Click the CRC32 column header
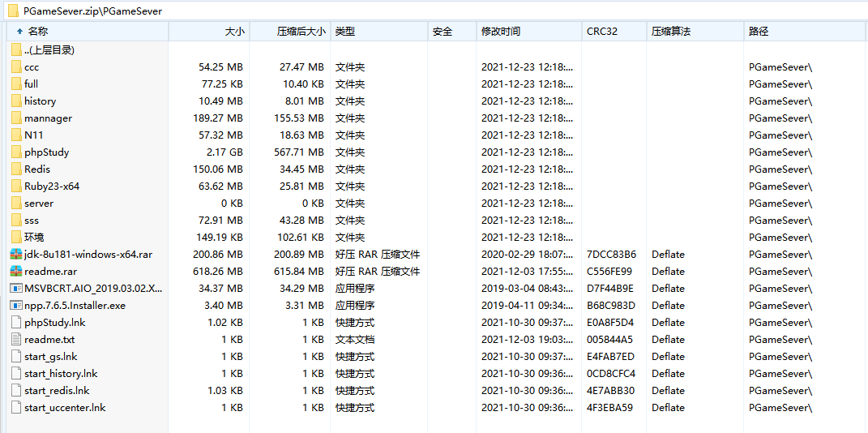 tap(602, 32)
